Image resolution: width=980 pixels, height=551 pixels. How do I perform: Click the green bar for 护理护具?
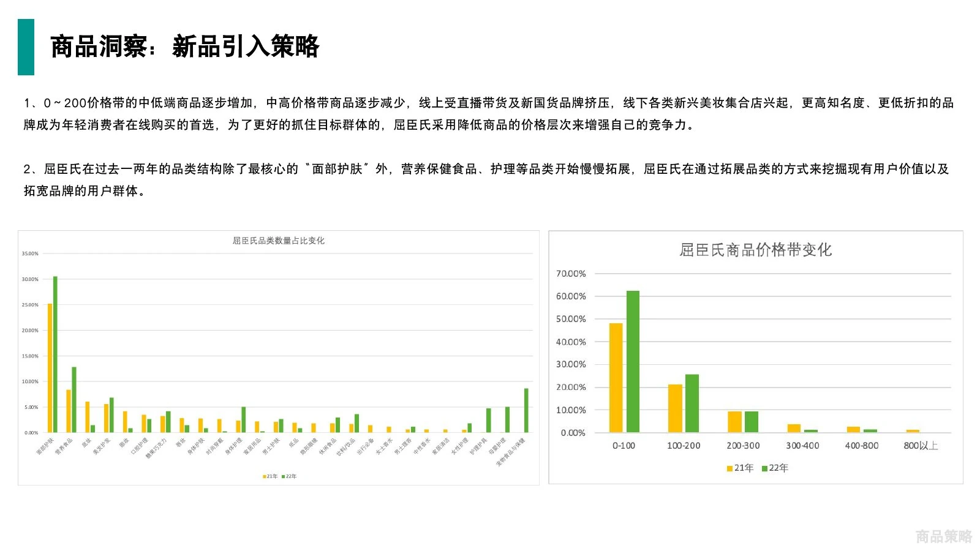tap(489, 421)
